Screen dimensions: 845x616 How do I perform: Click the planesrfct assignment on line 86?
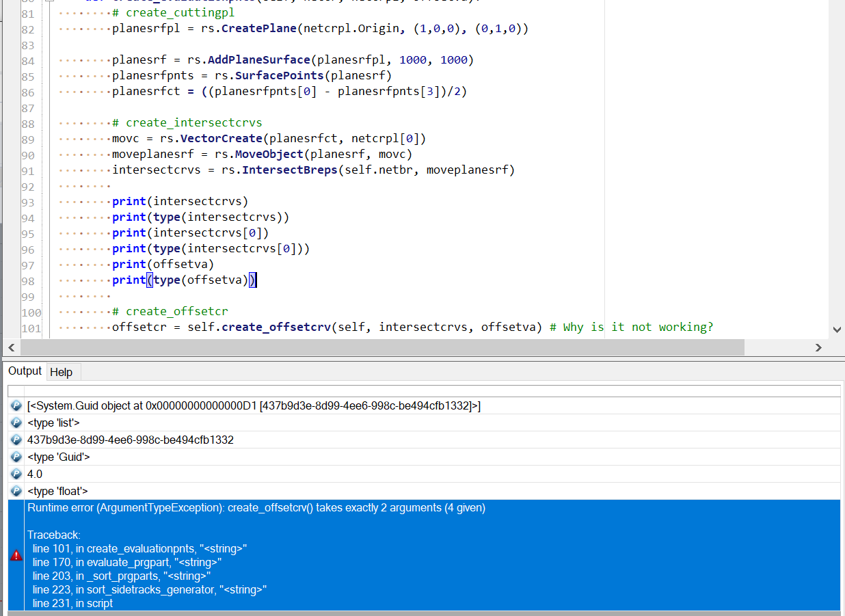(x=290, y=92)
